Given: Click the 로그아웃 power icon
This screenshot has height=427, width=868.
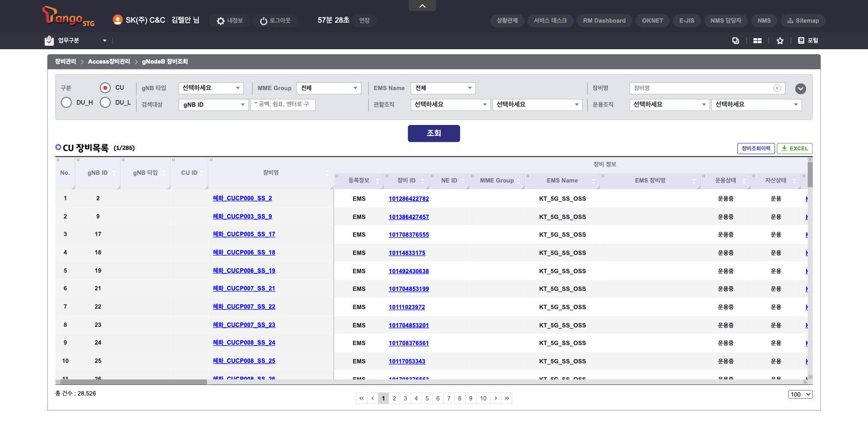Looking at the screenshot, I should point(263,21).
